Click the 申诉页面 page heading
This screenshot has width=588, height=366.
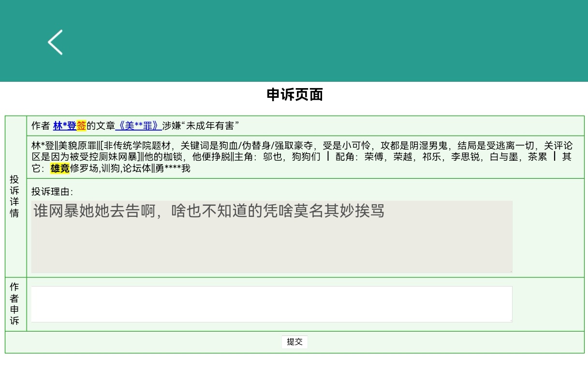click(x=294, y=95)
